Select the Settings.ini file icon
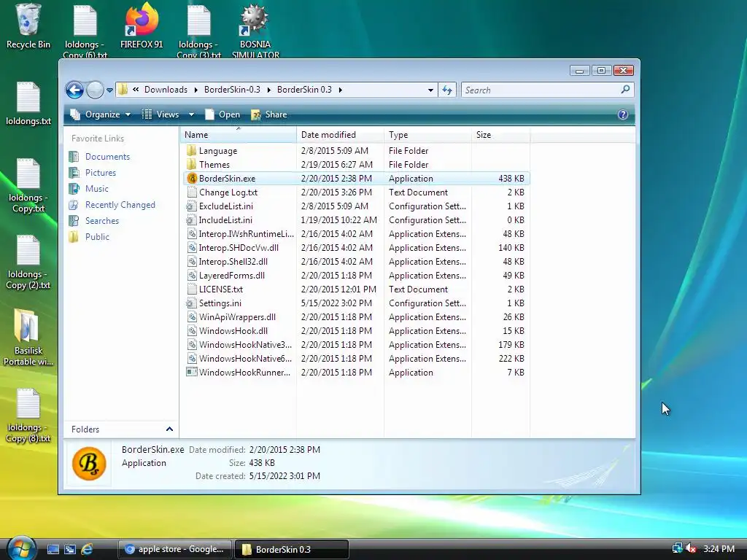Screen dimensions: 747x560 [x=192, y=303]
